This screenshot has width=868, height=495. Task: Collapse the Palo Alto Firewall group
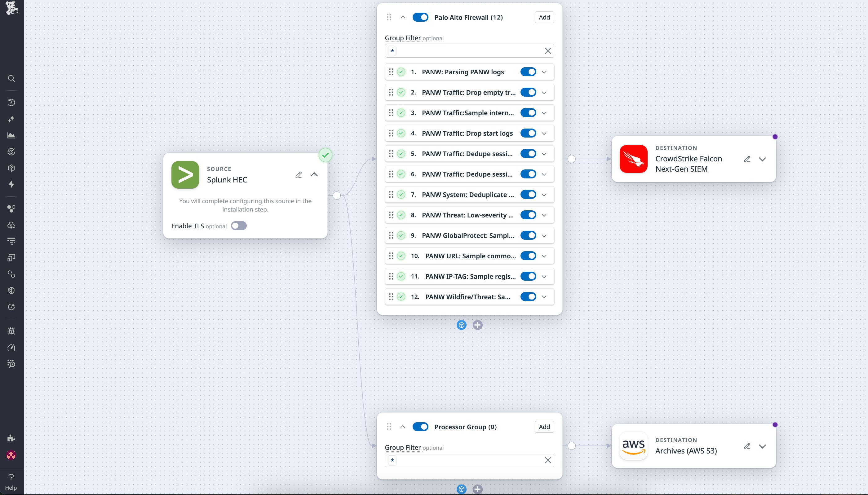pyautogui.click(x=403, y=17)
